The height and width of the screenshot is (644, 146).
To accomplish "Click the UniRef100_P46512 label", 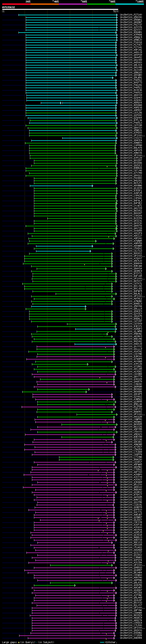I will (131, 80).
